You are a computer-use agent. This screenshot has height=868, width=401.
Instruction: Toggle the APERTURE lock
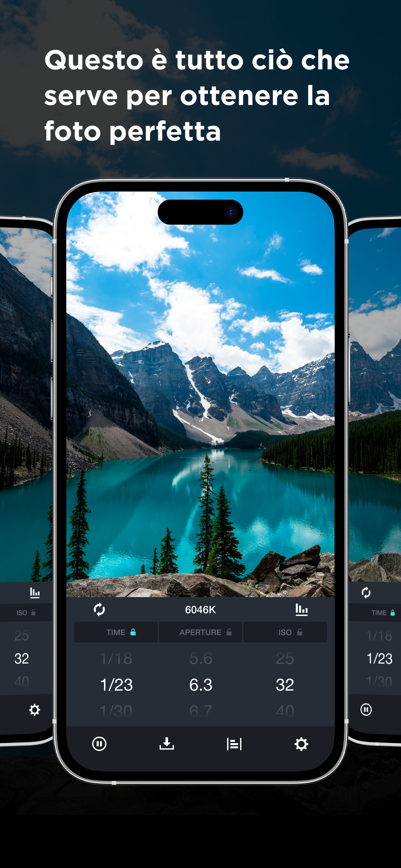[229, 632]
